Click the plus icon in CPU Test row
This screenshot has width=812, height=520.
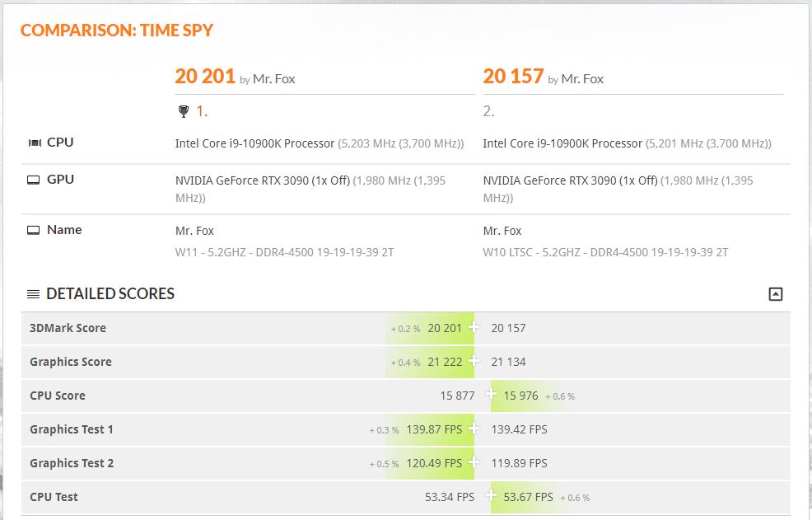coord(492,497)
